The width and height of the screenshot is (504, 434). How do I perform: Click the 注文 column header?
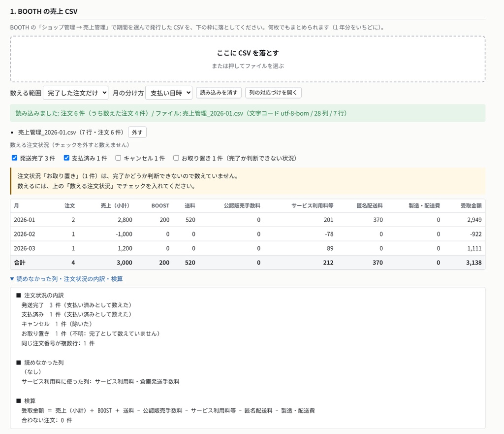click(x=70, y=205)
